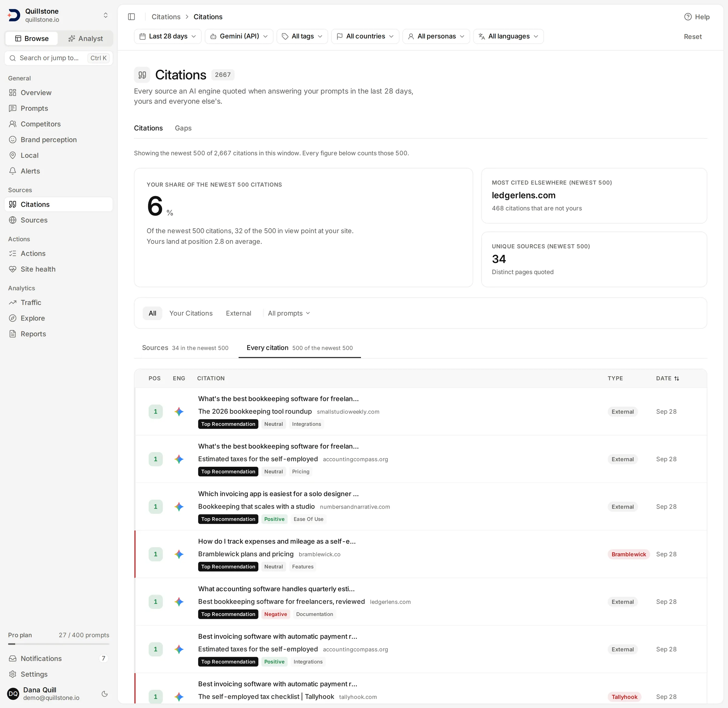Image resolution: width=728 pixels, height=708 pixels.
Task: Select the Every citation tab
Action: click(299, 348)
